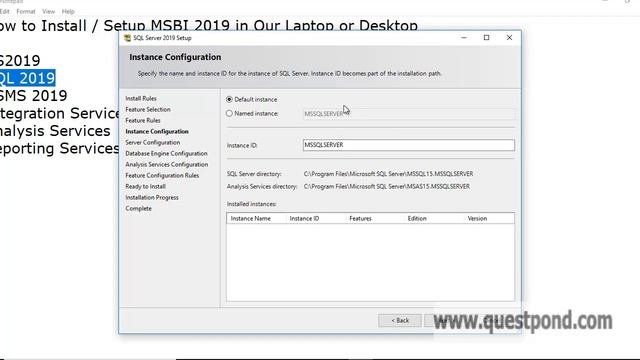Click Instance Configuration step in sidebar
Screen dimensions: 640x360
click(x=157, y=131)
